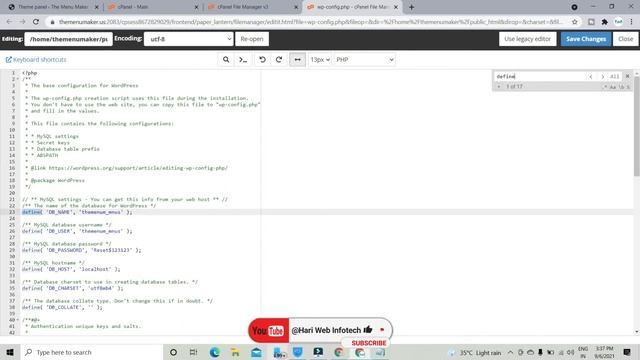Toggle whole word search option
Viewport: 640px width, 360px height.
pyautogui.click(x=621, y=87)
